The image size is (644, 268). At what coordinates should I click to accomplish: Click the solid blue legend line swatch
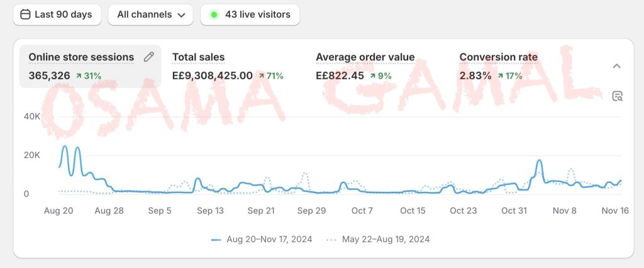[216, 240]
